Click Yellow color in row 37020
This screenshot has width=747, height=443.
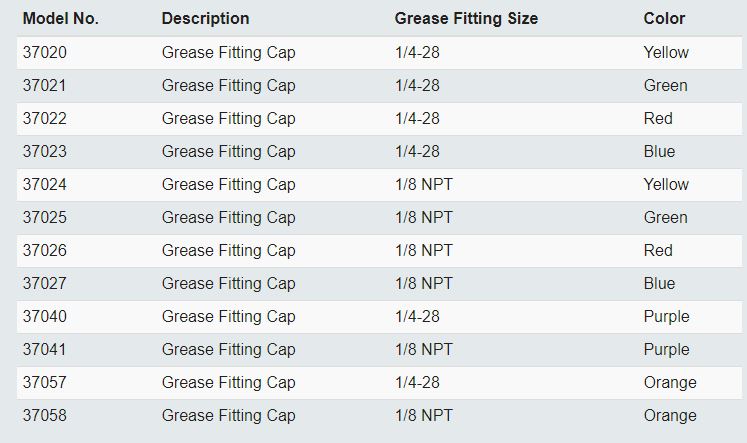pos(666,52)
